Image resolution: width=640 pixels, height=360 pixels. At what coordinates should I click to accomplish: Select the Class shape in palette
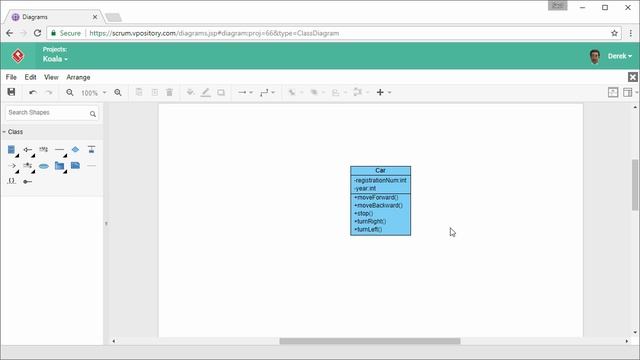coord(11,150)
